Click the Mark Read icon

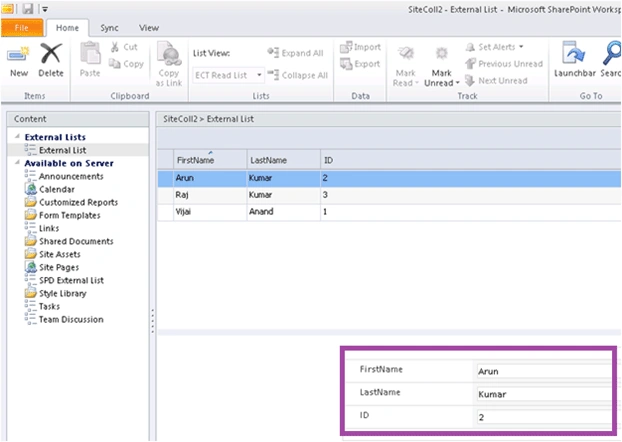click(406, 54)
